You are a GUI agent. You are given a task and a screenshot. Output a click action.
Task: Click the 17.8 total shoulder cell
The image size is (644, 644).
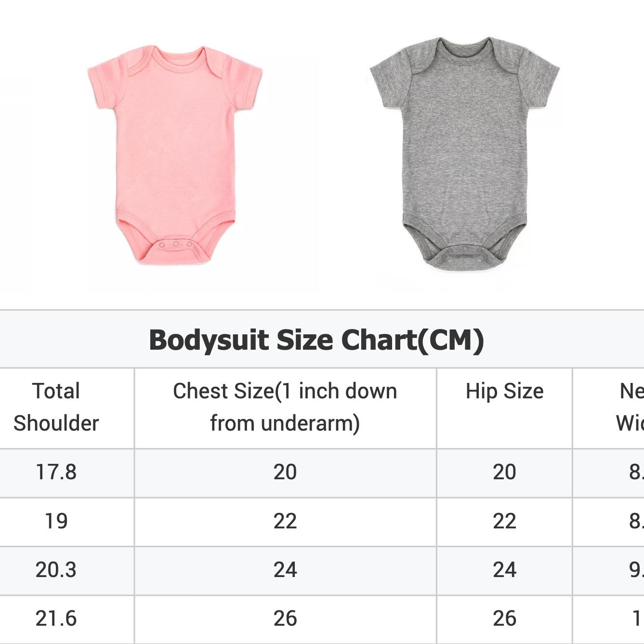coord(56,472)
